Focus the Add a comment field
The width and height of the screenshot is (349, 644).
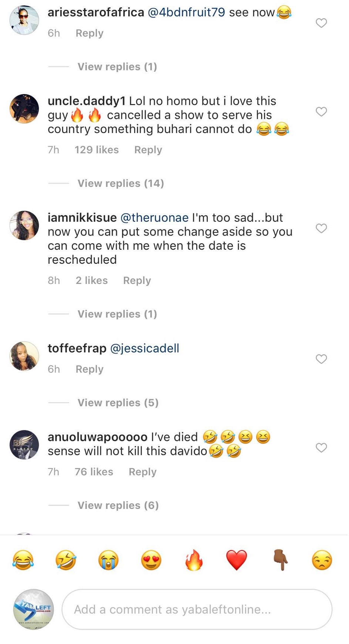[197, 609]
